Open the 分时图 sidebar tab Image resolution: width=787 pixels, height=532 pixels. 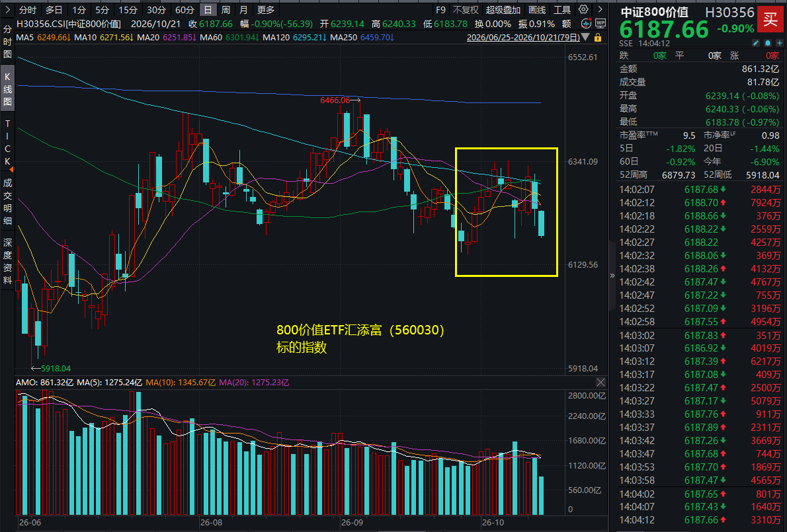tap(7, 42)
